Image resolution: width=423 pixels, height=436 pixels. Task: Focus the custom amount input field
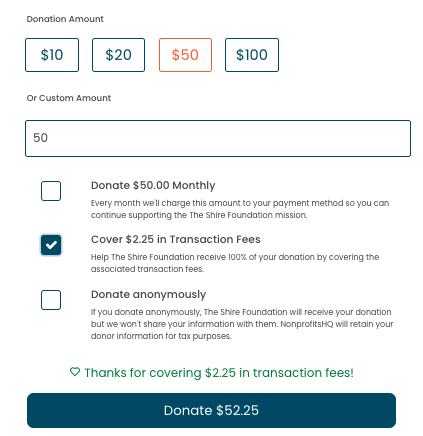(218, 138)
